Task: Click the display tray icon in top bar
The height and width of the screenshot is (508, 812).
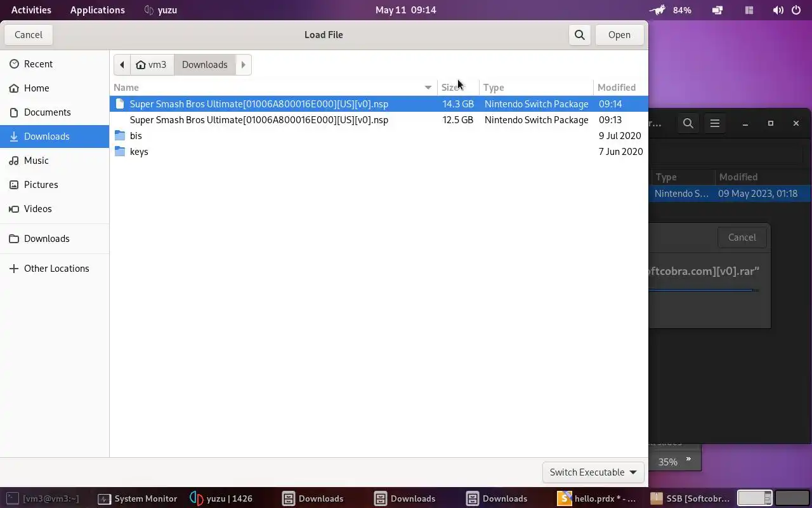Action: [717, 10]
